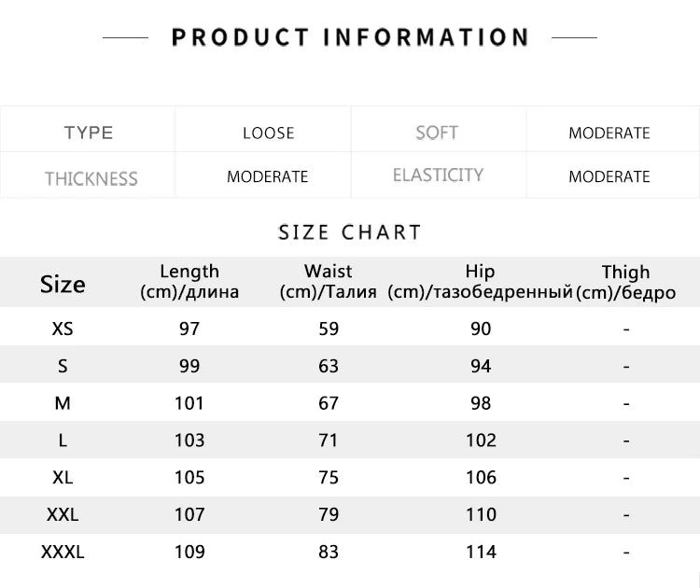Screen dimensions: 700x588
Task: Click the Size column header
Action: (x=63, y=284)
